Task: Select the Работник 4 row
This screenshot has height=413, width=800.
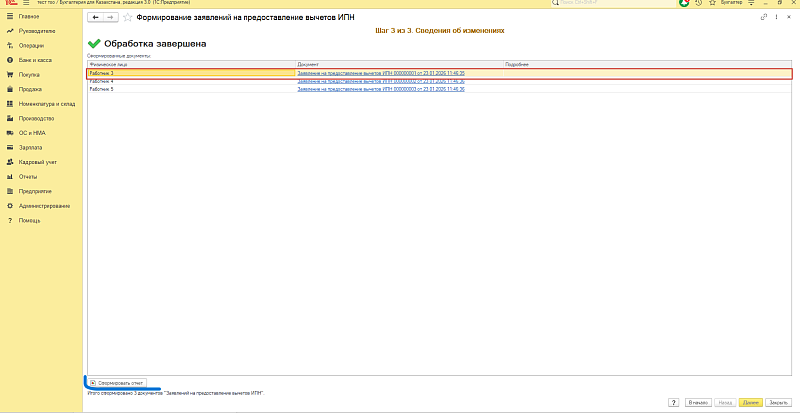Action: pyautogui.click(x=150, y=81)
